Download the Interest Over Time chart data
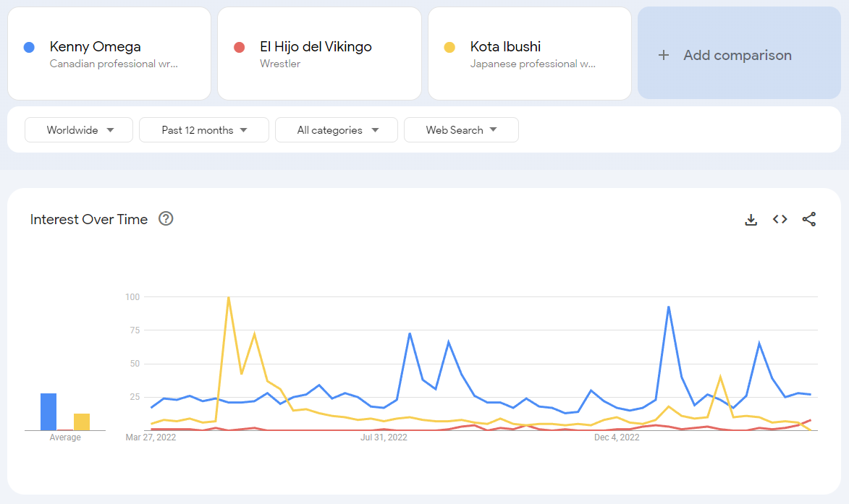This screenshot has height=504, width=849. 751,220
